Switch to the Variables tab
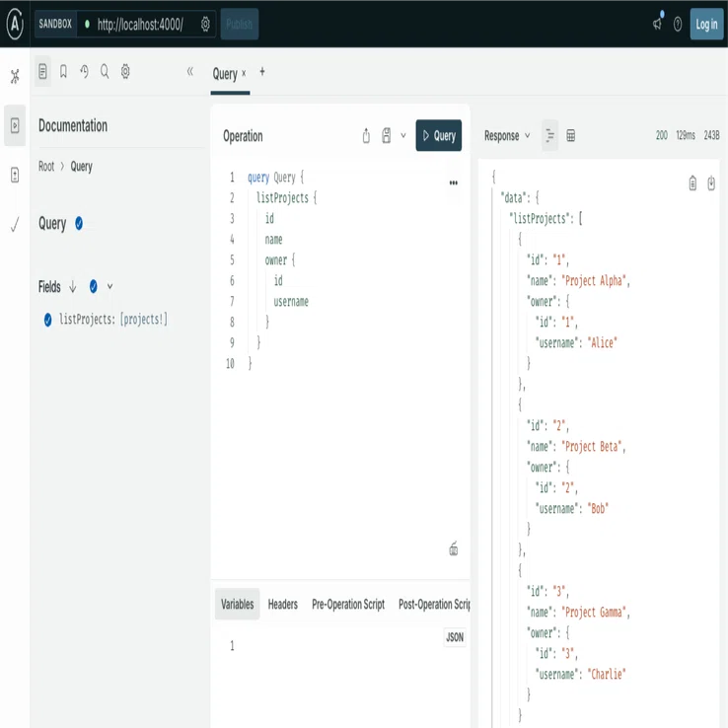Image resolution: width=728 pixels, height=728 pixels. click(x=238, y=604)
